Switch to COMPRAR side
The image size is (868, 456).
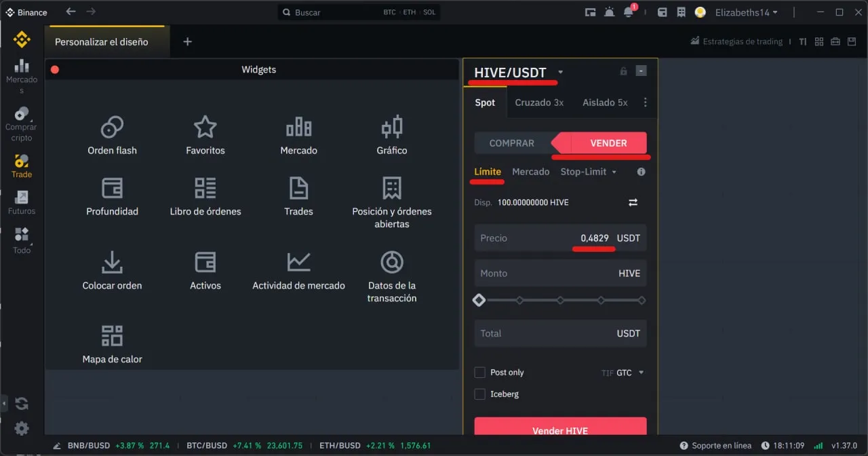coord(512,143)
